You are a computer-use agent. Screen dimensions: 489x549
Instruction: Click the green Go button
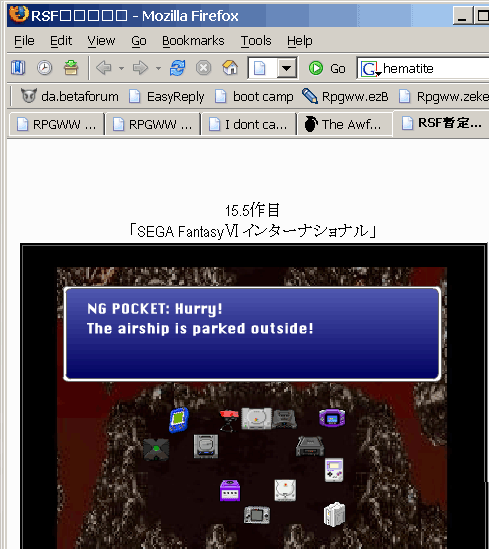click(x=327, y=68)
